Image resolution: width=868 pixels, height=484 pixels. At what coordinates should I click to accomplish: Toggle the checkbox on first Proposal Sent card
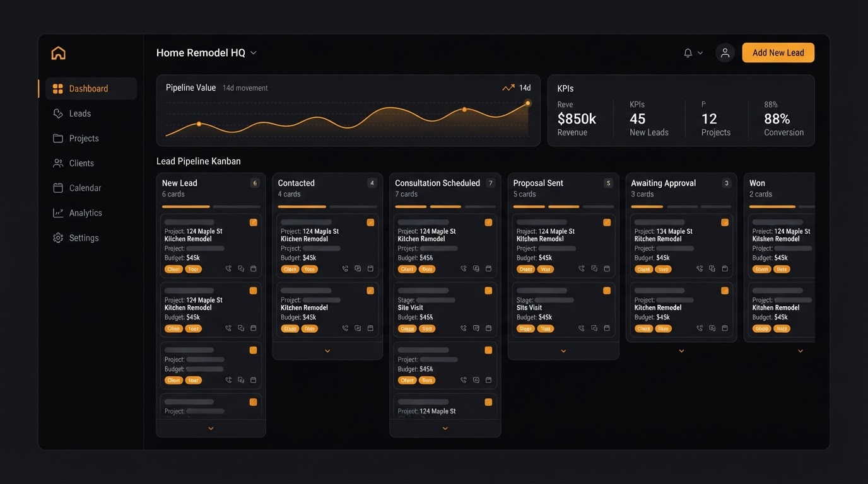[607, 222]
